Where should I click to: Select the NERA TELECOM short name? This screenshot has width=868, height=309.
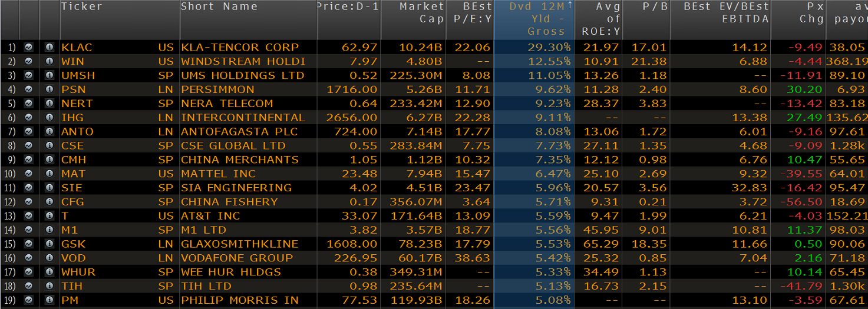[227, 104]
